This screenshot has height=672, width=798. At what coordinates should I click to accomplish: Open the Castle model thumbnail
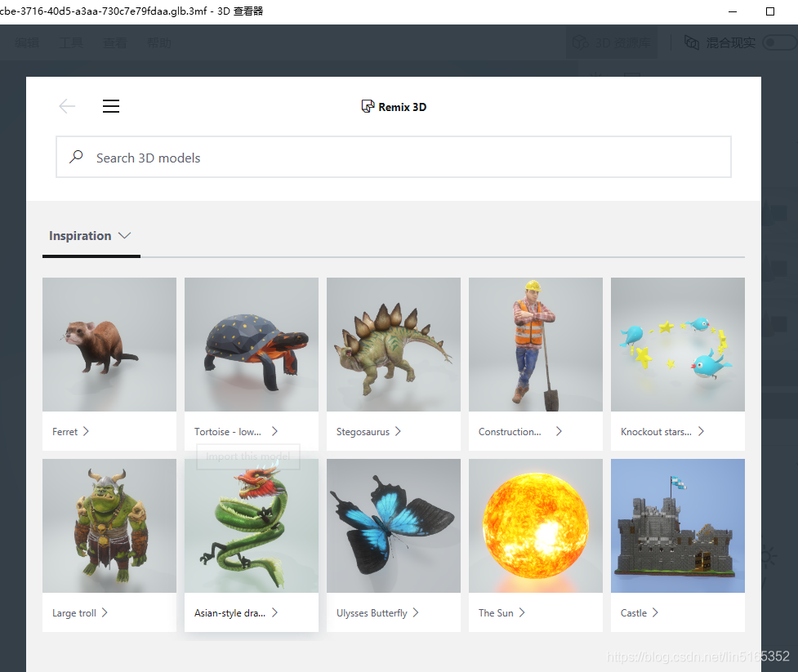pos(677,526)
